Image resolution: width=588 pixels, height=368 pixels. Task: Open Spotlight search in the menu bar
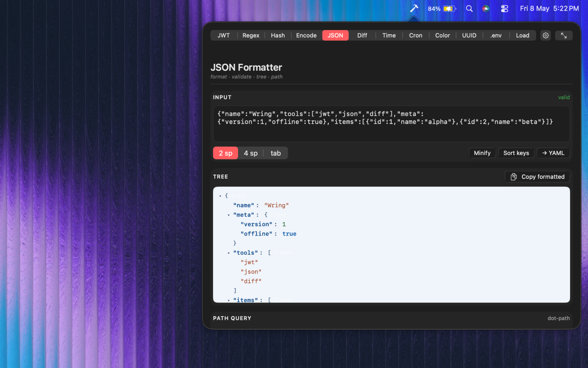coord(469,8)
